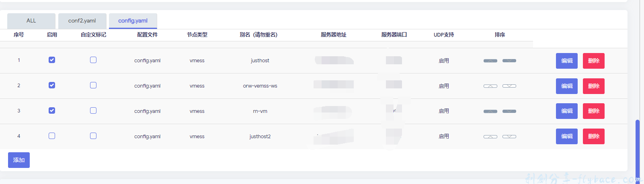Viewport: 644px width, 184px height.
Task: Move rn-vm row up
Action: (x=490, y=111)
